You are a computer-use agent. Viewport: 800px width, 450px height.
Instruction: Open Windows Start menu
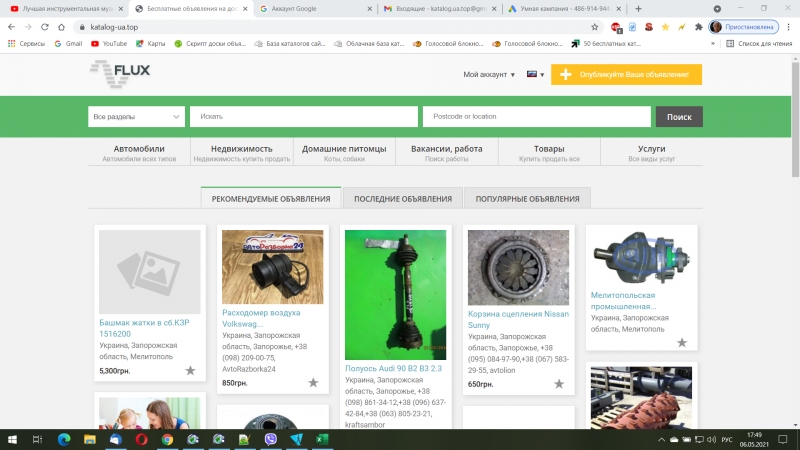12,439
